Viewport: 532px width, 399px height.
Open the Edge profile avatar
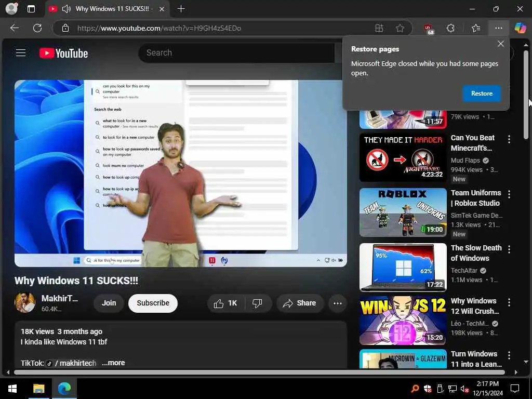click(11, 8)
